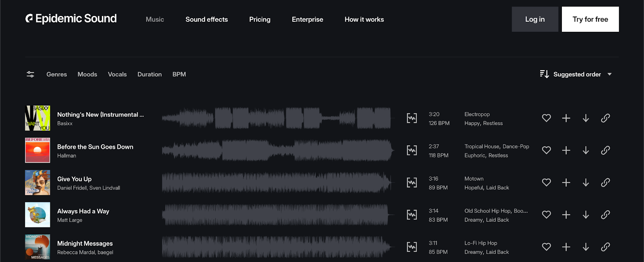Go to the Music tab
The height and width of the screenshot is (262, 644).
(155, 19)
